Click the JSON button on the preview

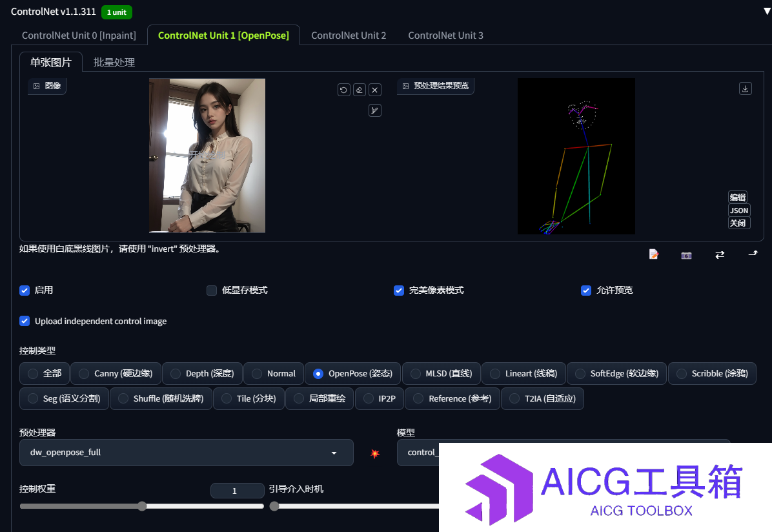[739, 210]
